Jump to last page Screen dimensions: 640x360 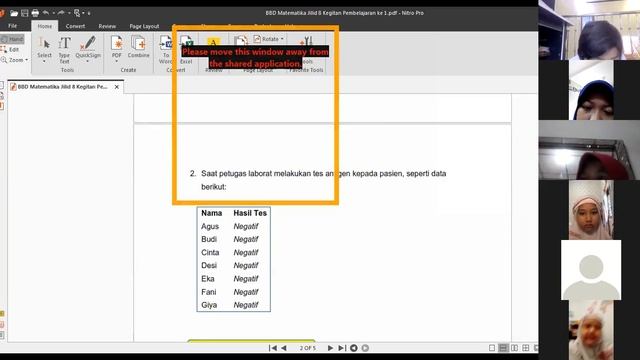point(342,348)
